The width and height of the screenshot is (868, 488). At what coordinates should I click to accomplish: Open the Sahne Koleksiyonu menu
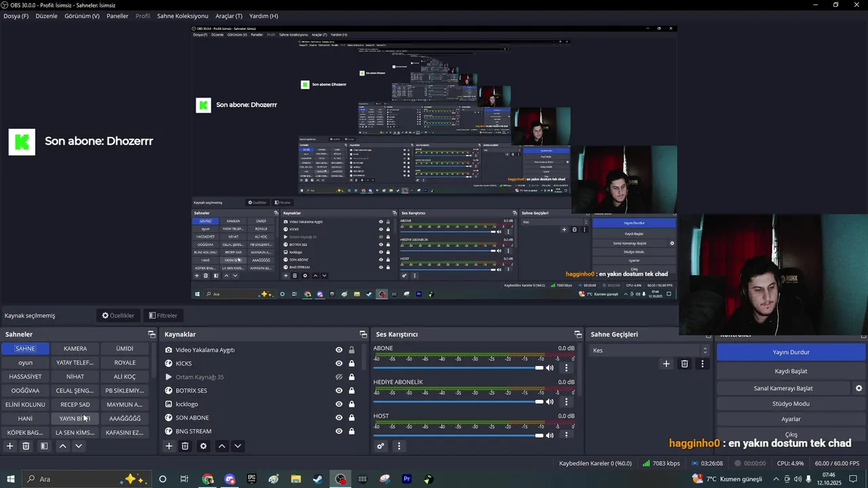[182, 16]
